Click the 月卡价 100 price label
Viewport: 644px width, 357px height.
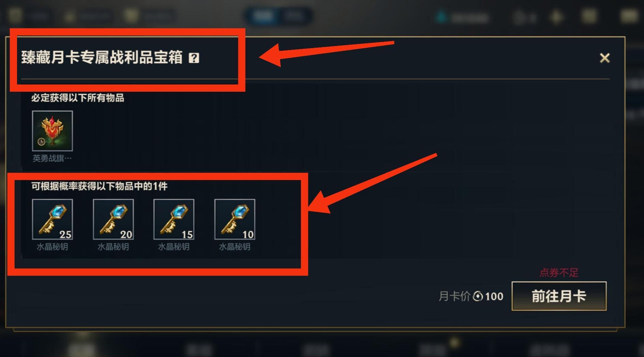tap(471, 296)
